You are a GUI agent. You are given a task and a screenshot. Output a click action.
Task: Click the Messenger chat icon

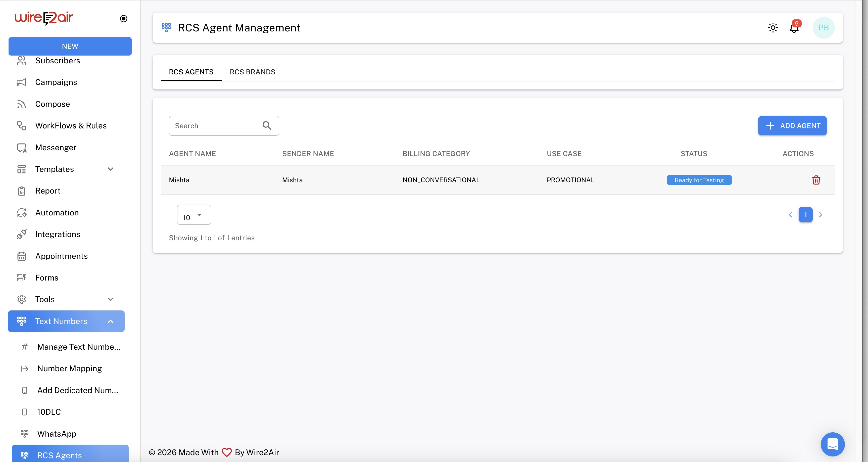pos(22,147)
